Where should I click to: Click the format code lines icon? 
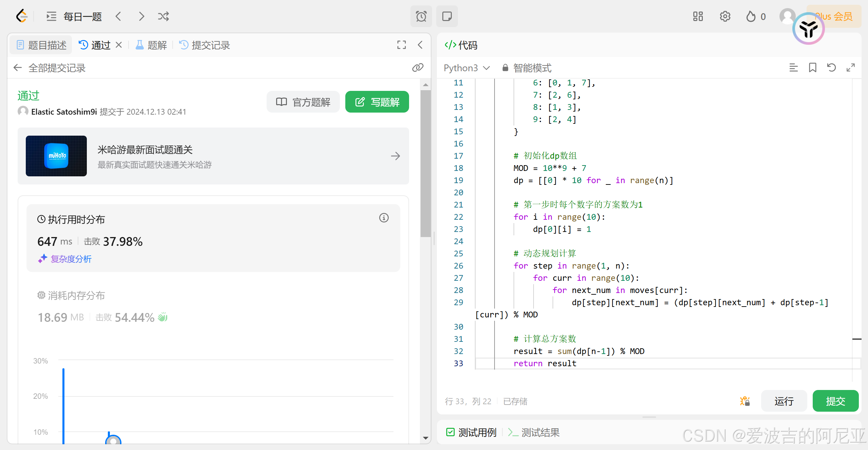point(793,67)
